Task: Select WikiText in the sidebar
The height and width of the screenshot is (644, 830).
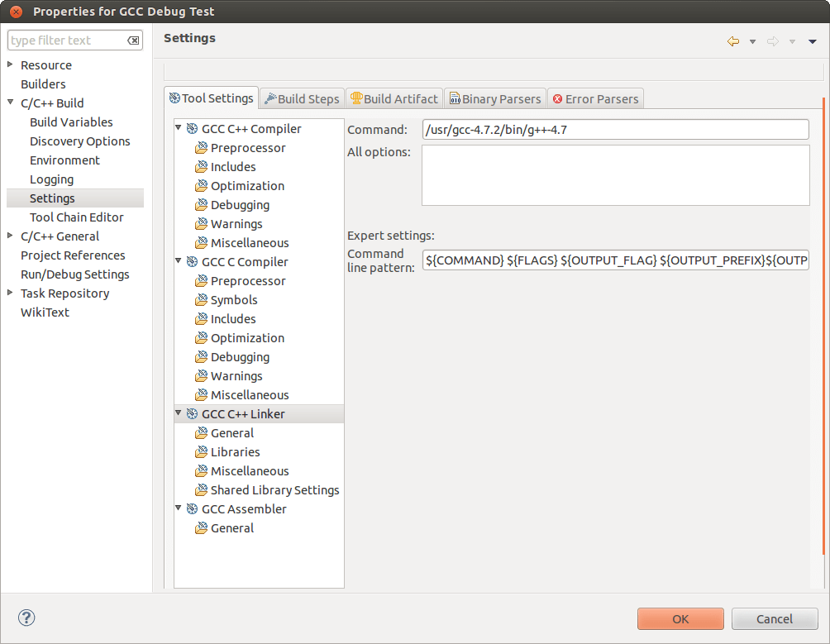Action: pyautogui.click(x=45, y=312)
